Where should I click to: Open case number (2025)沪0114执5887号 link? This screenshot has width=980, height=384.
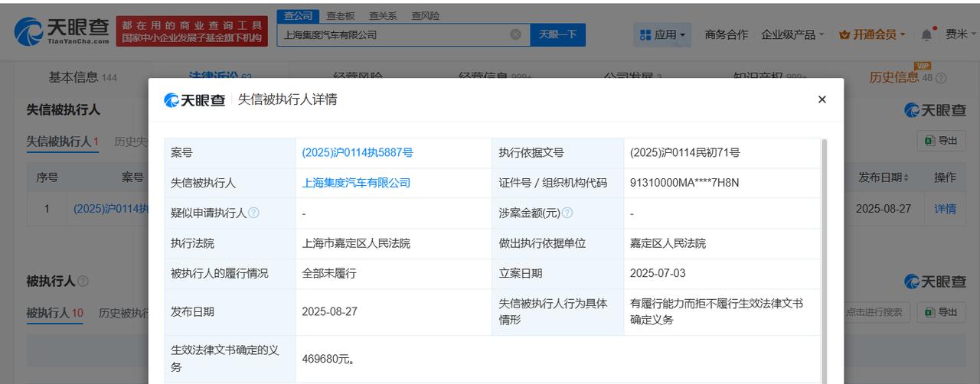[x=358, y=152]
